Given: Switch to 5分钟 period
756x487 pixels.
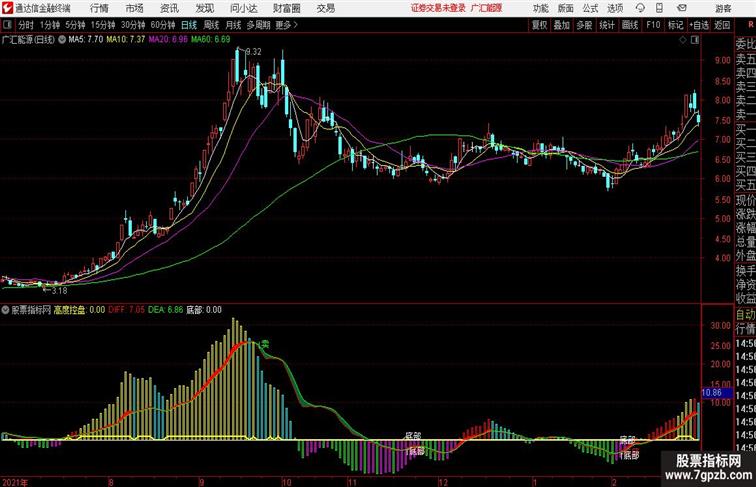Looking at the screenshot, I should (x=75, y=25).
